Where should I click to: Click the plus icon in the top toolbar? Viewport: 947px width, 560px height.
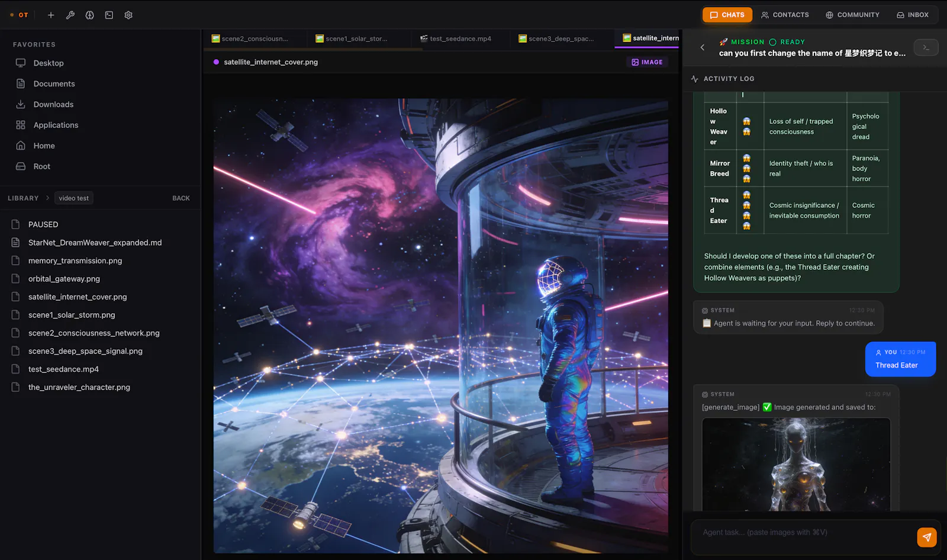point(51,15)
